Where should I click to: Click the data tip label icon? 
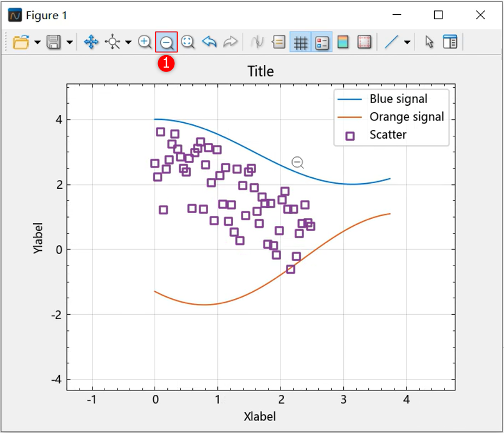[x=279, y=42]
